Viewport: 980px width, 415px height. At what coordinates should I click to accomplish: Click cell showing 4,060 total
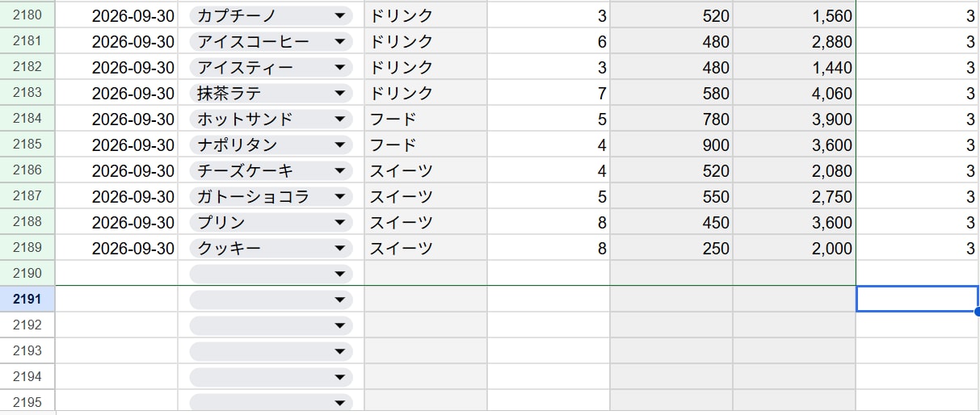[x=794, y=93]
